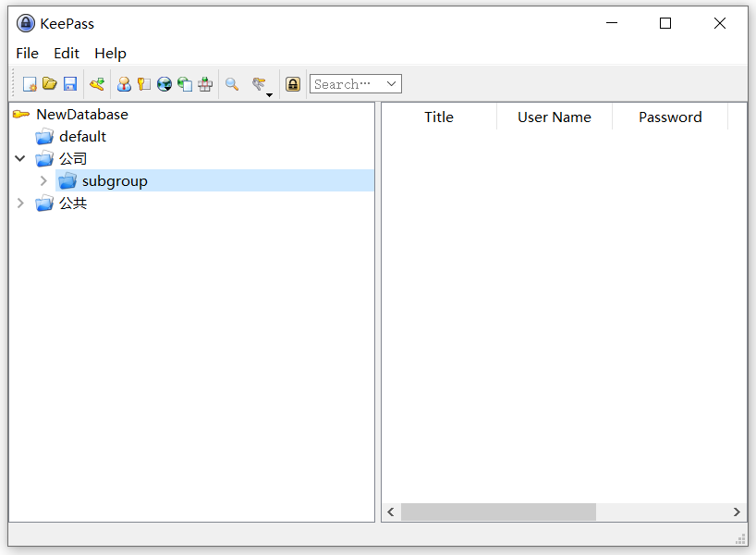Screen dimensions: 756x555
Task: Sort by the User Name column header
Action: pyautogui.click(x=555, y=117)
